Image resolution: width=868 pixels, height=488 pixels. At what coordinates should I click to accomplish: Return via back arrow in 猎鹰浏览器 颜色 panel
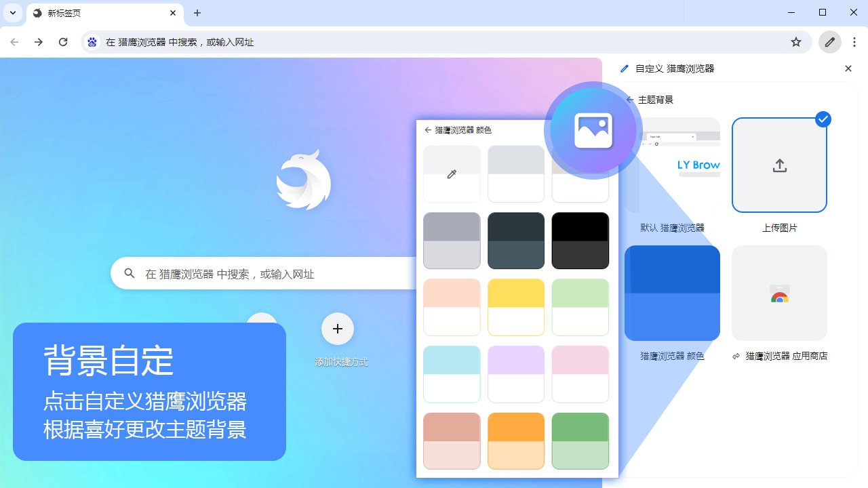pos(428,129)
